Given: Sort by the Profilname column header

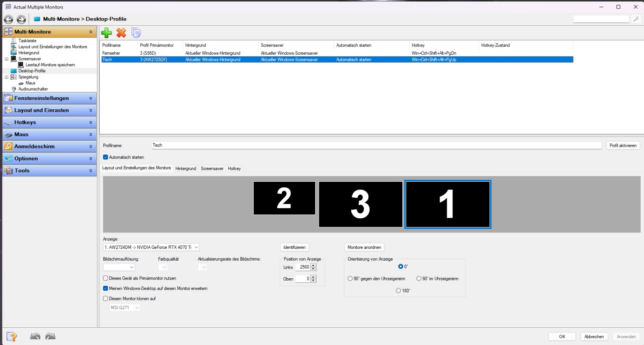Looking at the screenshot, I should (118, 45).
